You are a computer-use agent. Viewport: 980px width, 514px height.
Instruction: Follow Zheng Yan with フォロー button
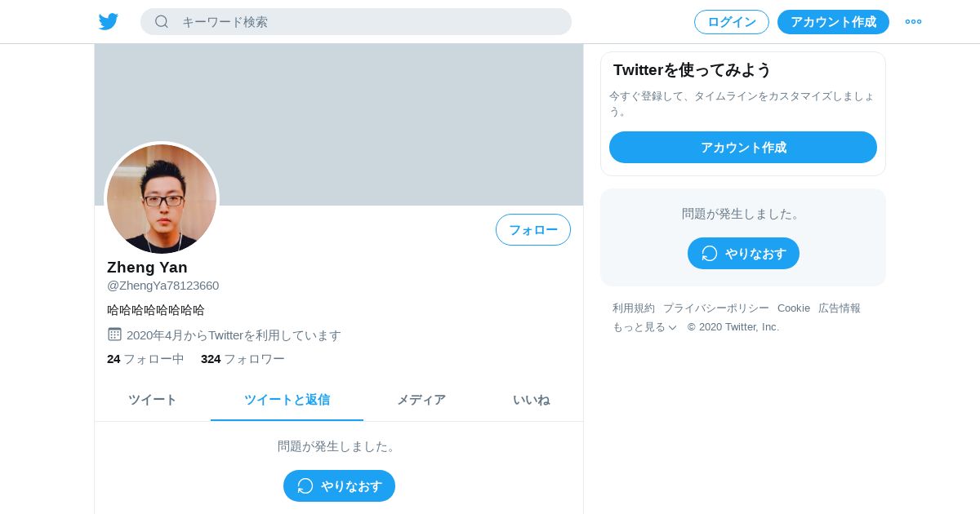click(533, 230)
